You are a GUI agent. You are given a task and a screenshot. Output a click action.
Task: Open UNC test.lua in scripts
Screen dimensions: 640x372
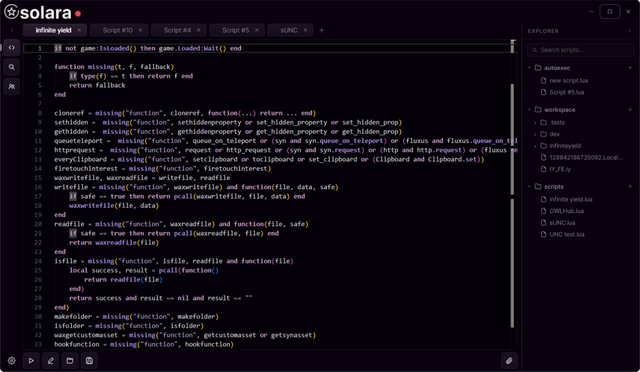point(567,234)
